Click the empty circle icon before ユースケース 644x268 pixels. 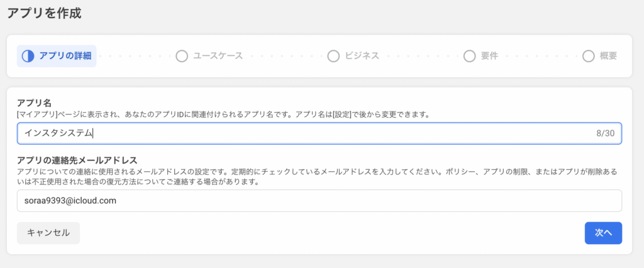182,56
